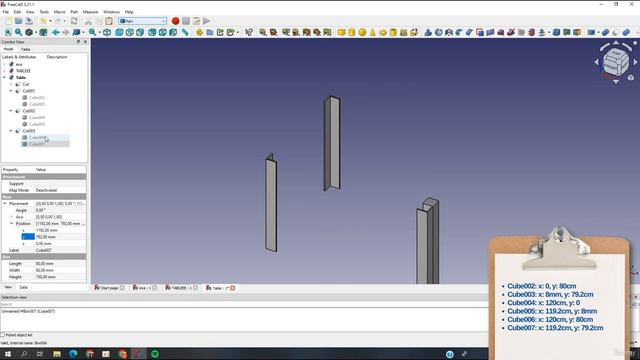The image size is (640, 360).
Task: Collapse the Cut001 node
Action: (x=11, y=91)
